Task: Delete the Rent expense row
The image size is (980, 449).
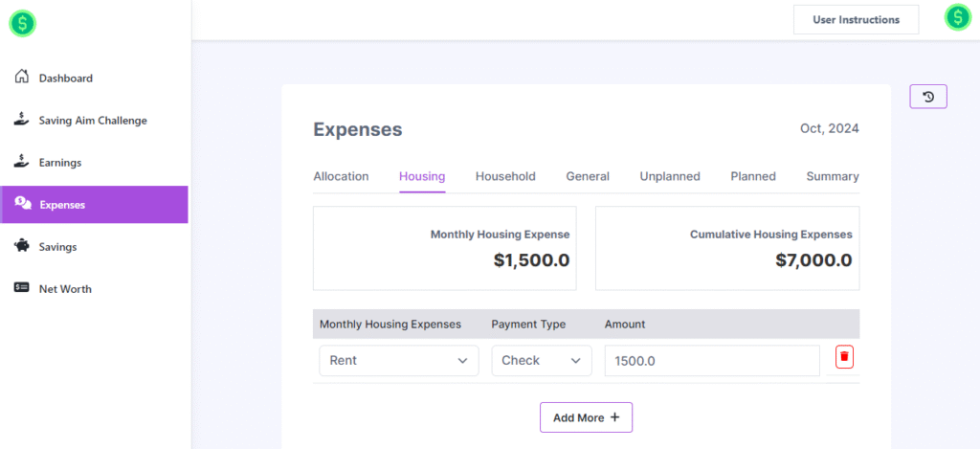Action: click(x=844, y=357)
